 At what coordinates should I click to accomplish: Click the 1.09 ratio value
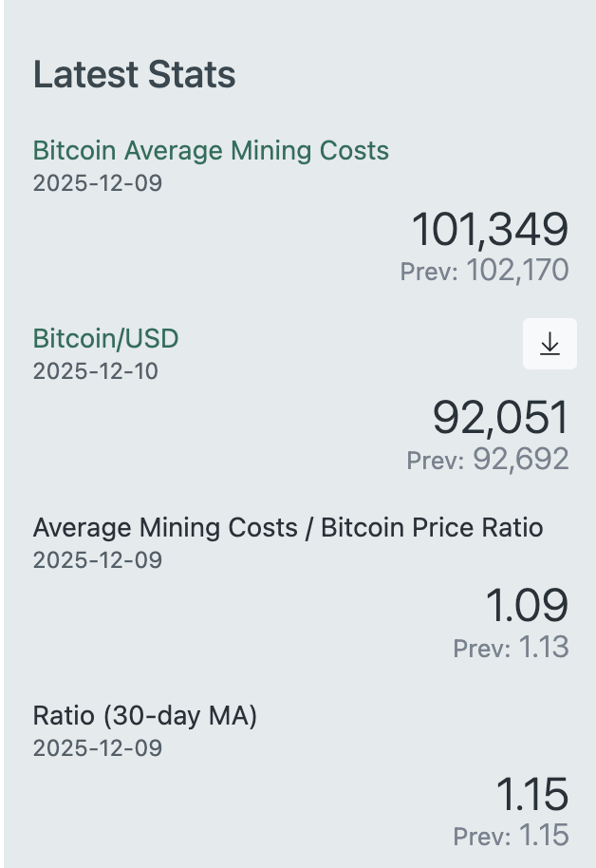[x=527, y=606]
